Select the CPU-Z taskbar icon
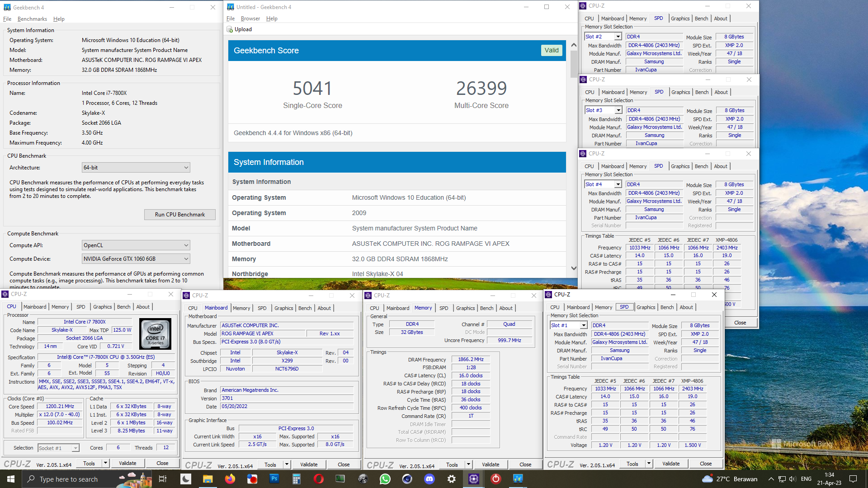The height and width of the screenshot is (488, 868). tap(473, 479)
